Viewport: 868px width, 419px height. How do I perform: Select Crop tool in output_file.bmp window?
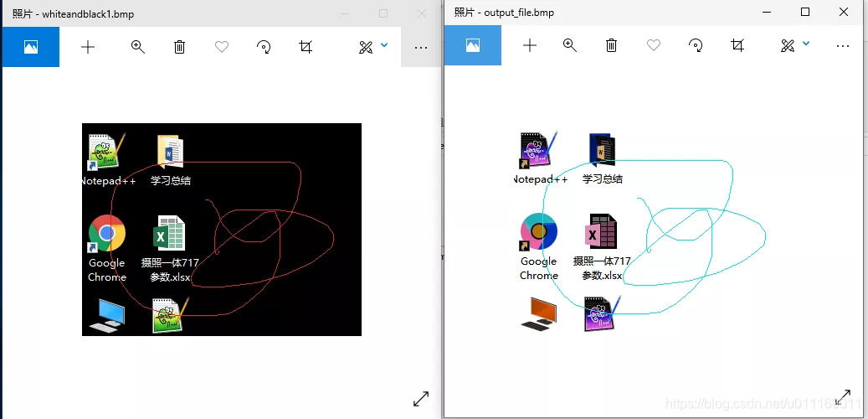click(737, 45)
